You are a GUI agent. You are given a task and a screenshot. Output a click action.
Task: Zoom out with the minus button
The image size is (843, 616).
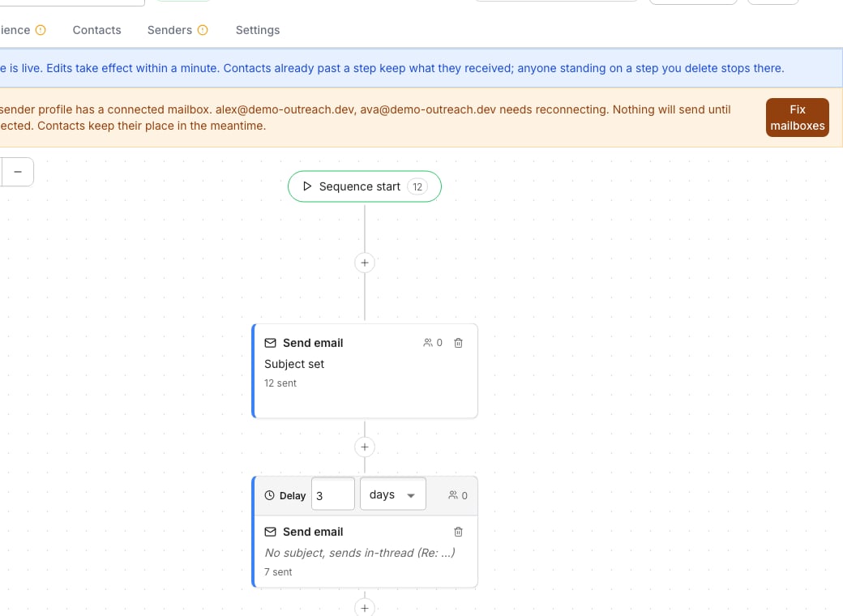18,172
